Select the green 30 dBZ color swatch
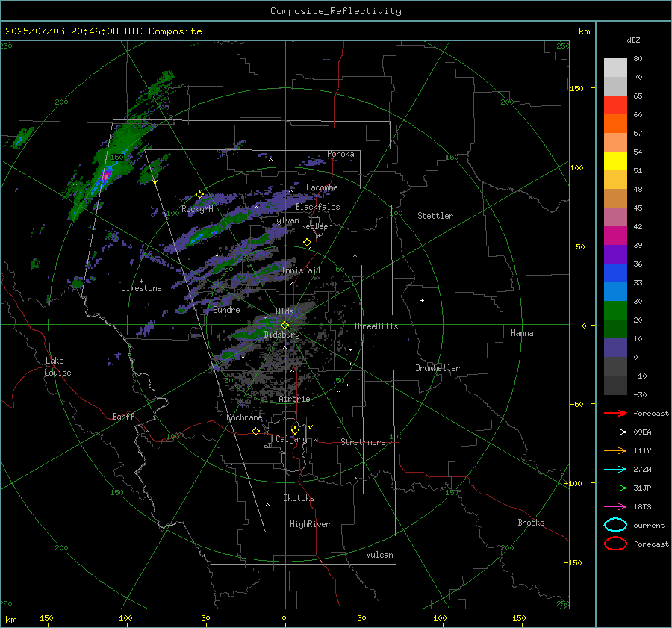 [x=615, y=310]
